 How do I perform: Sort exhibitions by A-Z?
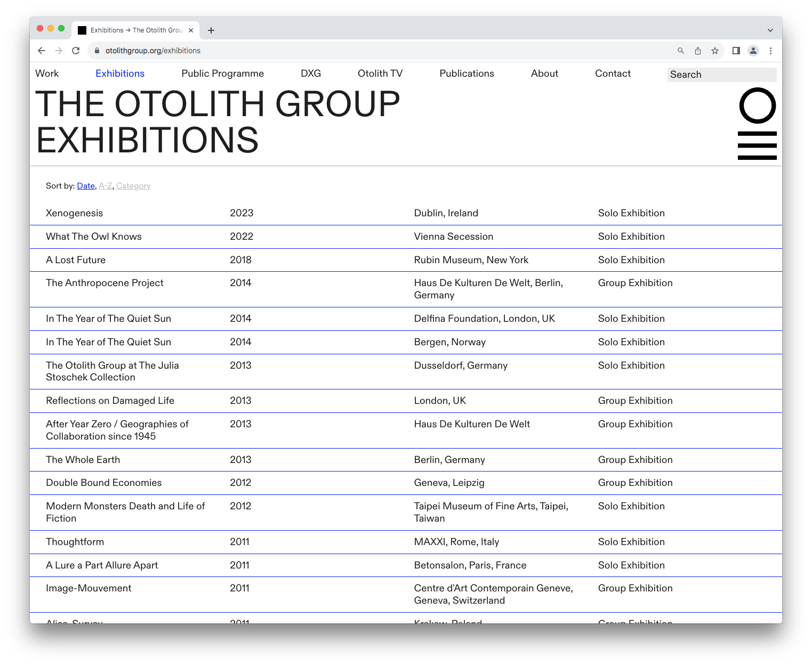pos(106,186)
